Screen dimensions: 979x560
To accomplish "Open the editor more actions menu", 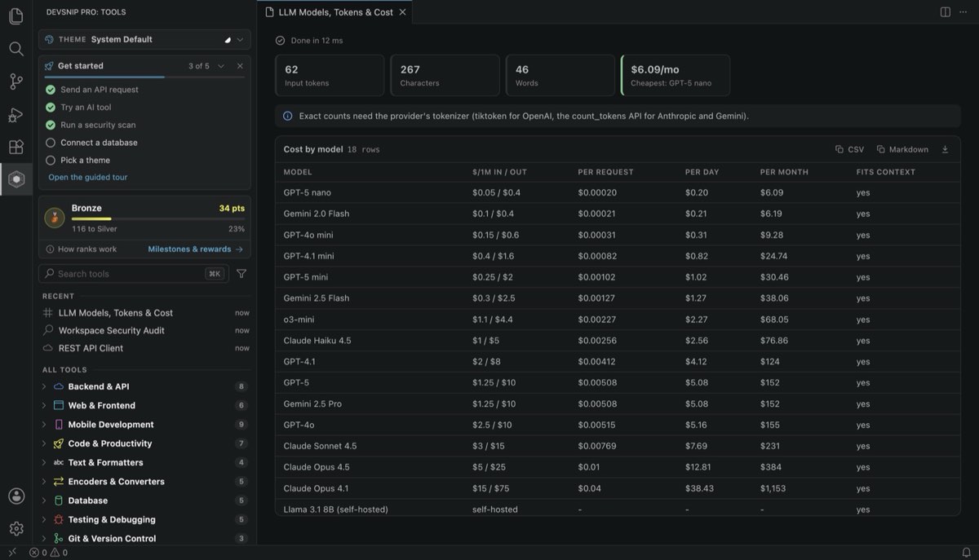I will tap(963, 12).
